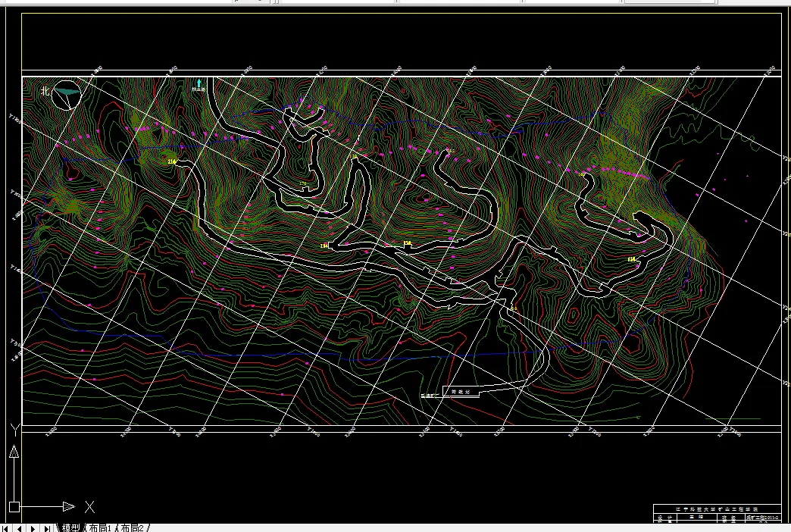Click the 北 text label
Image resolution: width=791 pixels, height=532 pixels.
[45, 91]
